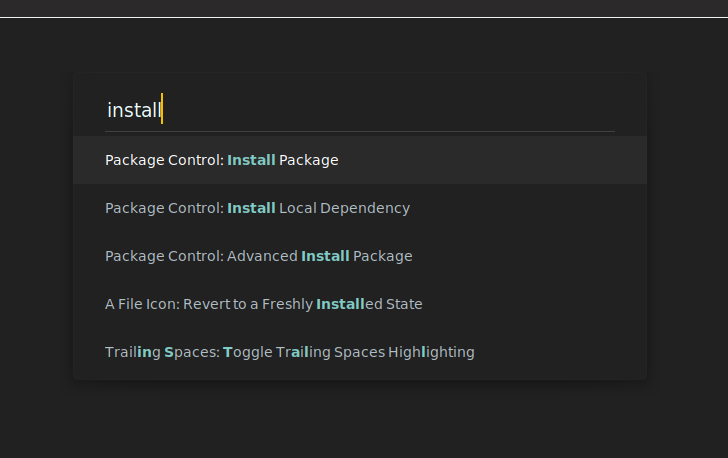
Task: Run Package Control: Advanced Install Package
Action: point(258,256)
